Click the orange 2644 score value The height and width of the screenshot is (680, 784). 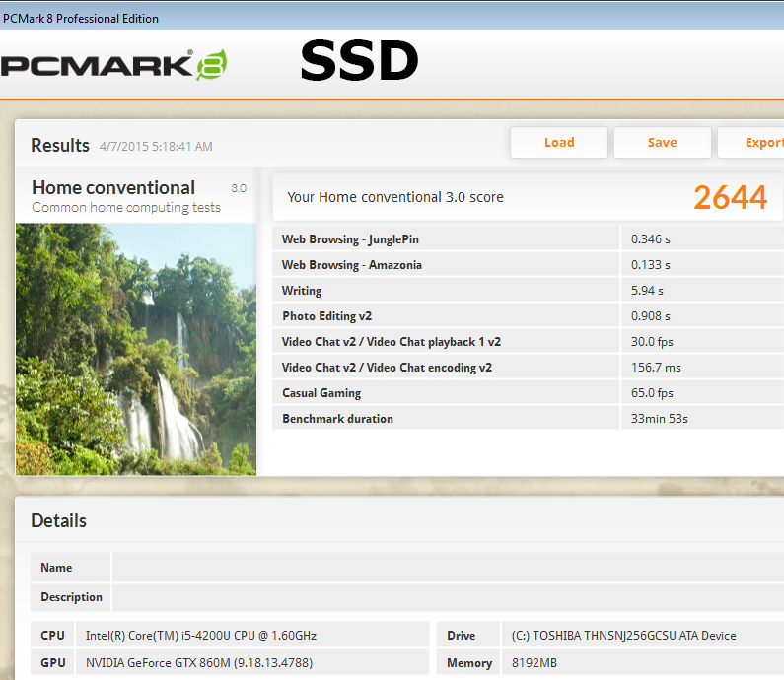[730, 198]
